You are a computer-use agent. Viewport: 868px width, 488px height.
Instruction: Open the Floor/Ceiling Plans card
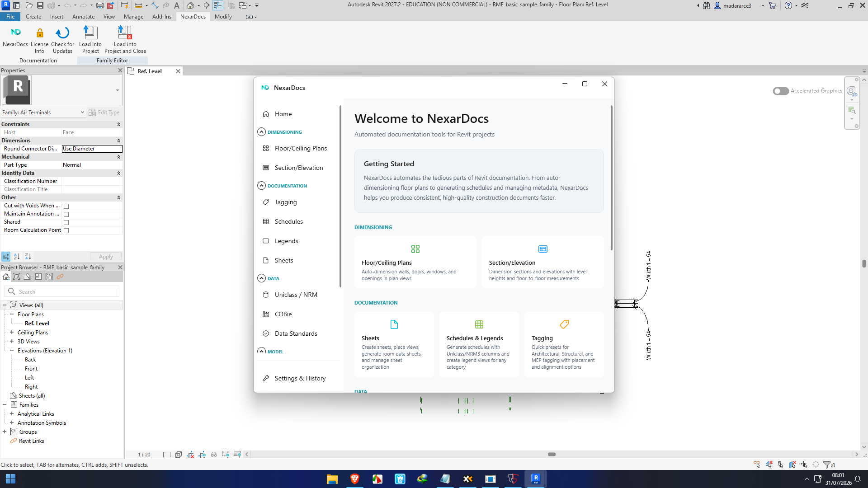[415, 262]
